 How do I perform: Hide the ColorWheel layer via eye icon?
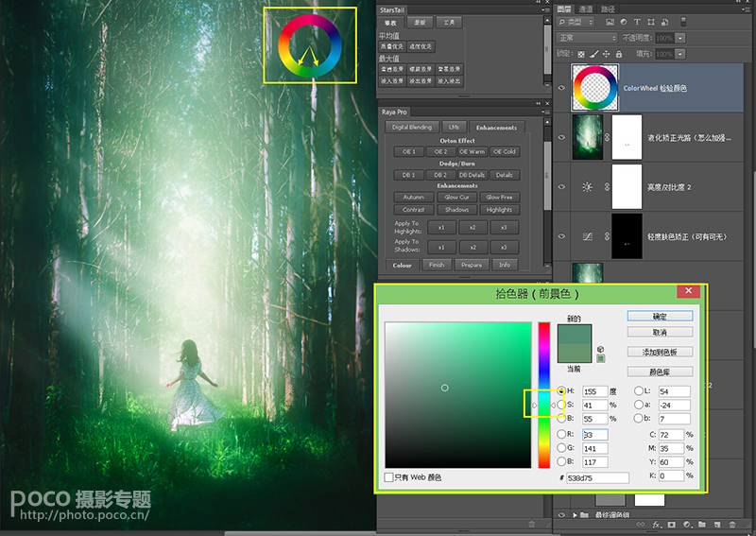coord(561,88)
